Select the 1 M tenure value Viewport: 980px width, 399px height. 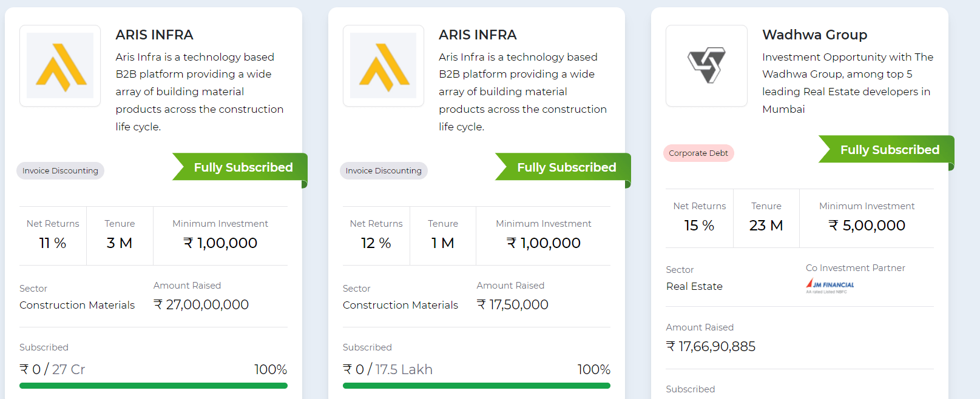point(443,243)
